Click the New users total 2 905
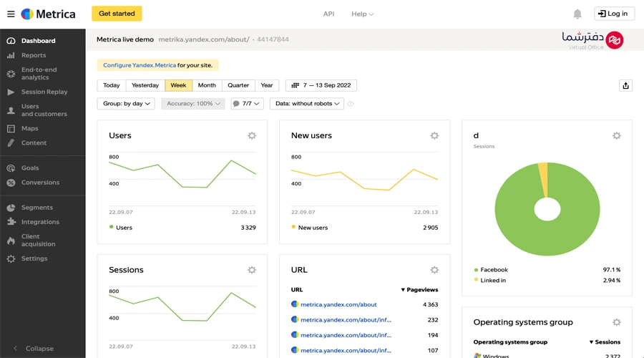 pos(431,228)
